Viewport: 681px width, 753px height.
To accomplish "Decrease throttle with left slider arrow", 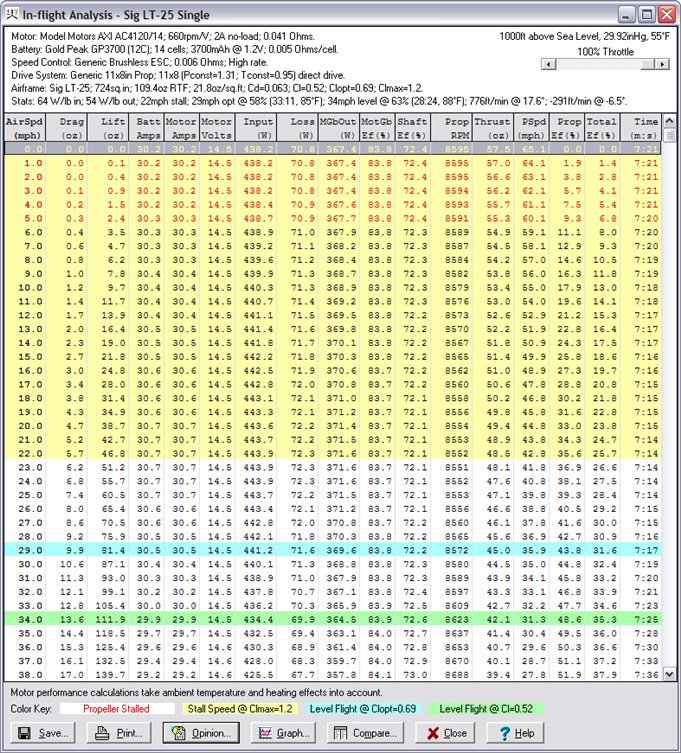I will pos(548,64).
